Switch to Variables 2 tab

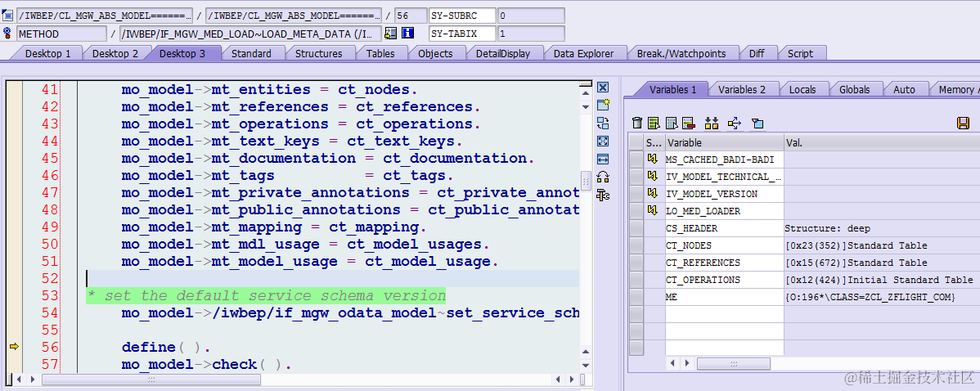coord(742,90)
